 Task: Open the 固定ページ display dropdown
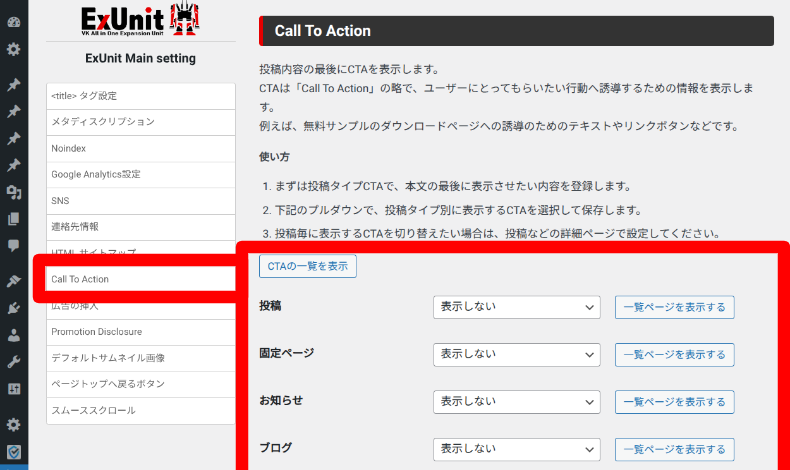[516, 355]
